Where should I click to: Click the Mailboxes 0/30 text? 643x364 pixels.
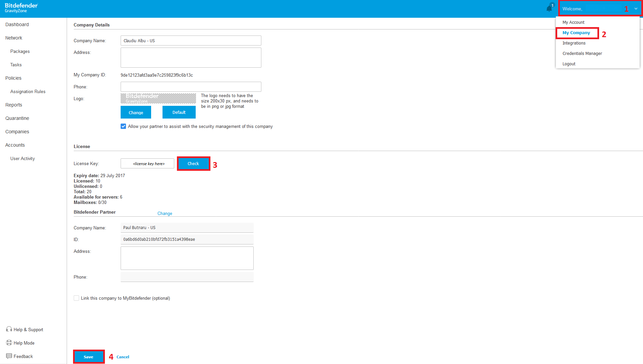pyautogui.click(x=90, y=202)
